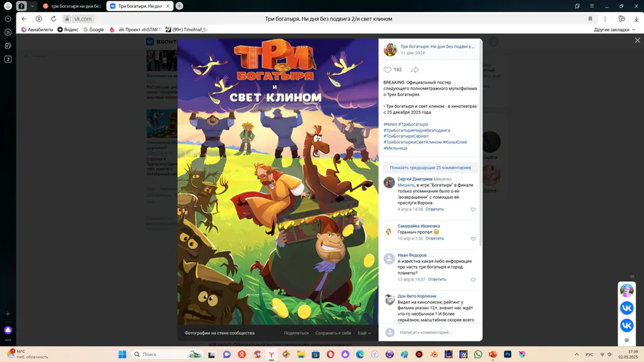Reply to Сергей Дмитриев's comment
Viewport: 644px width, 362px height.
(x=434, y=210)
